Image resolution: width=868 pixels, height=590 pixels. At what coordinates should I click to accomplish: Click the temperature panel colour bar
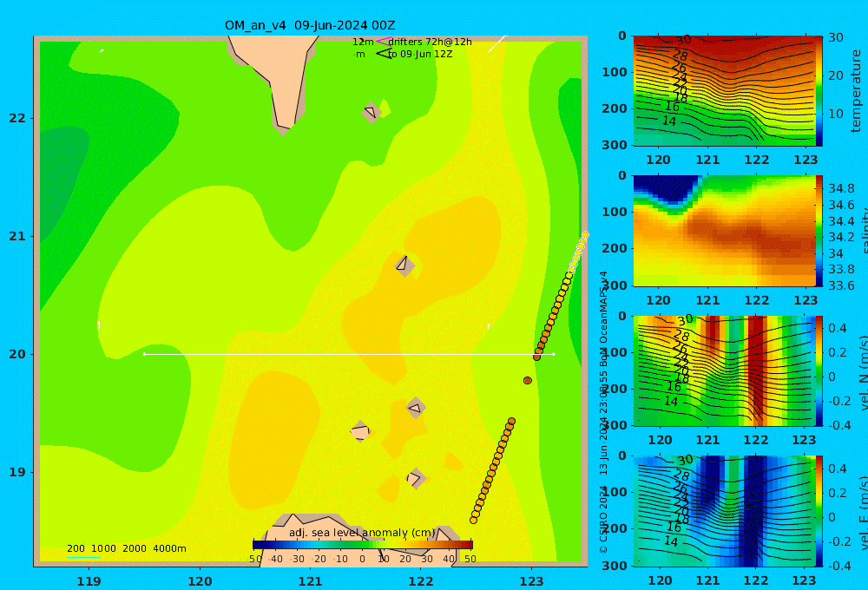819,91
